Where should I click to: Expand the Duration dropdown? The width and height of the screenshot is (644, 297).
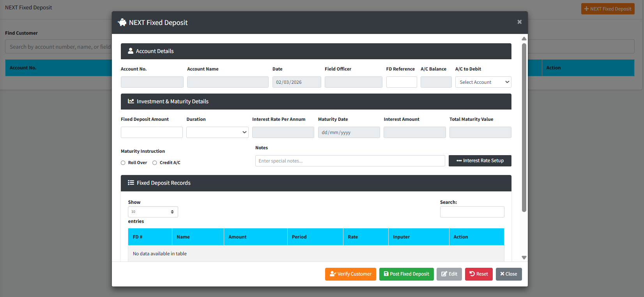[217, 133]
